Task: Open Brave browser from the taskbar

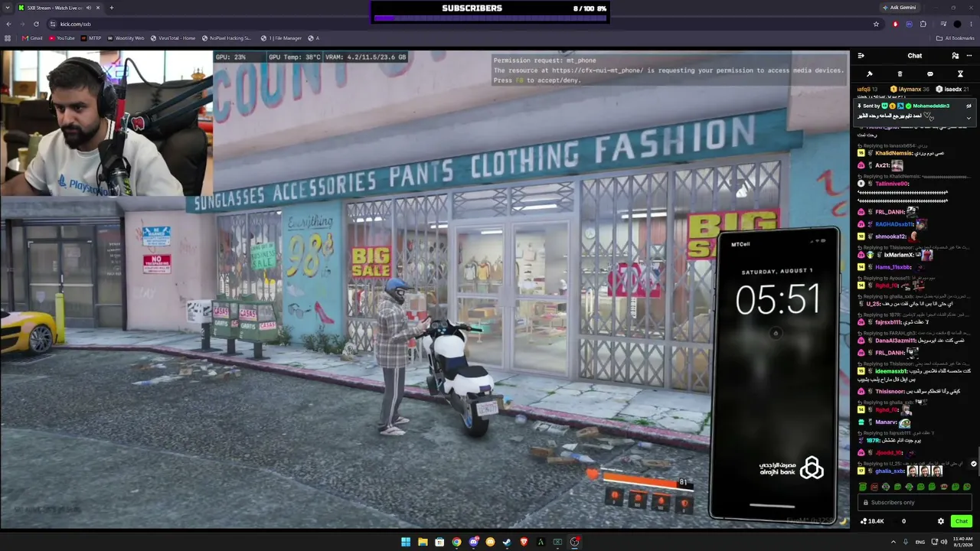Action: pos(524,542)
